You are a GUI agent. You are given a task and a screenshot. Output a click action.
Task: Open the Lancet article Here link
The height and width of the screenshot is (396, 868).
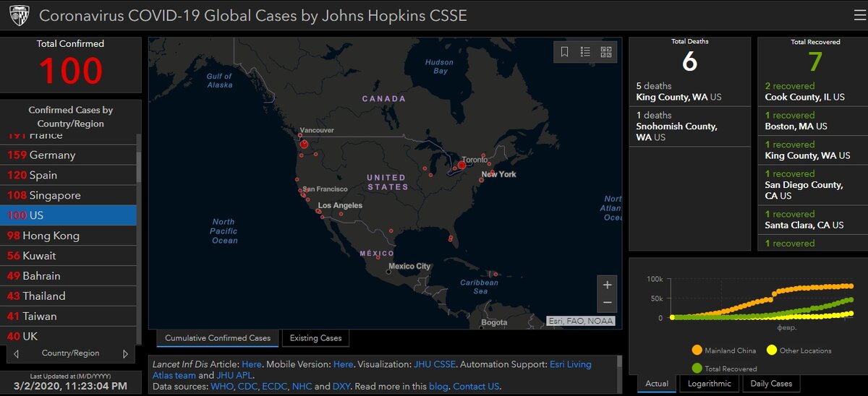252,365
